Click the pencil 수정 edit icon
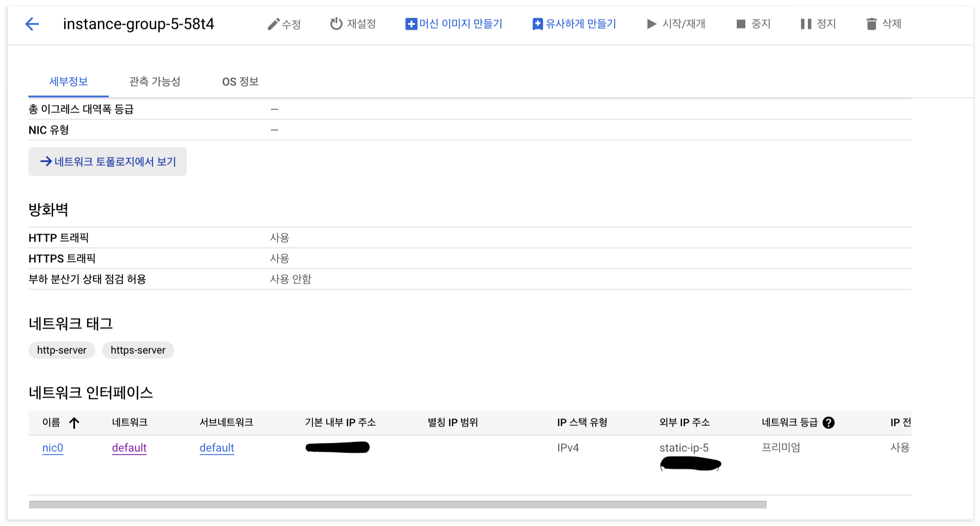The width and height of the screenshot is (980, 526). tap(273, 24)
